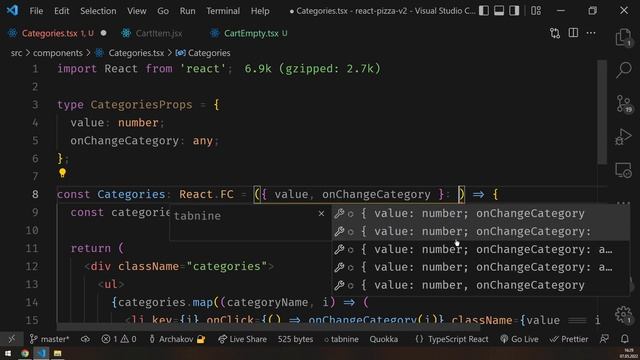The height and width of the screenshot is (360, 640).
Task: Open the Explorer view in activity bar
Action: (x=623, y=38)
